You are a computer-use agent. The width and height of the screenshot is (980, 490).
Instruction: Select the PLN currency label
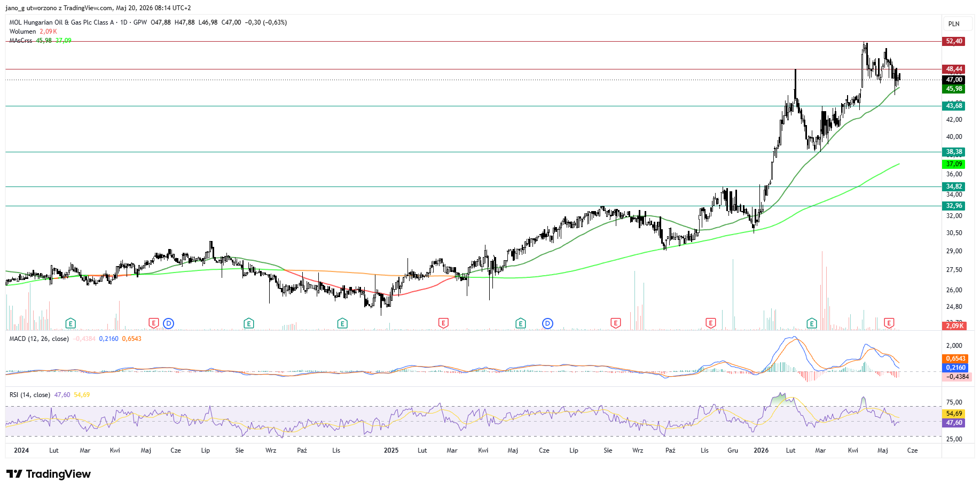coord(954,24)
